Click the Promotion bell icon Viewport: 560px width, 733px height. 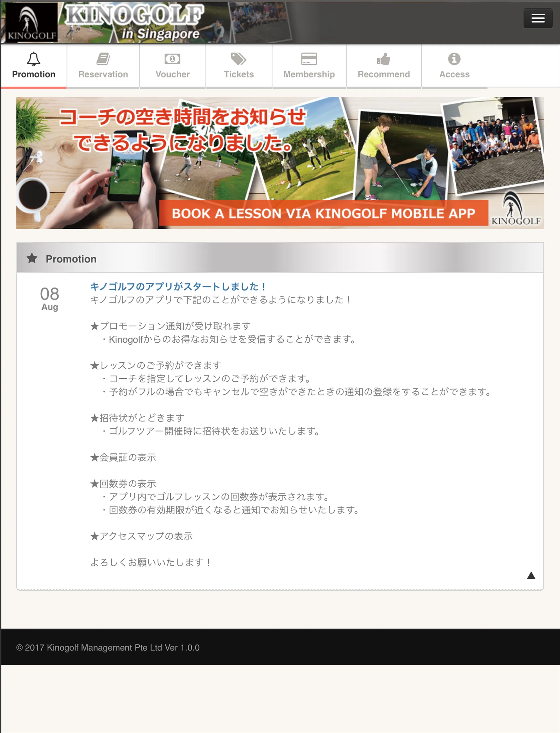(34, 59)
